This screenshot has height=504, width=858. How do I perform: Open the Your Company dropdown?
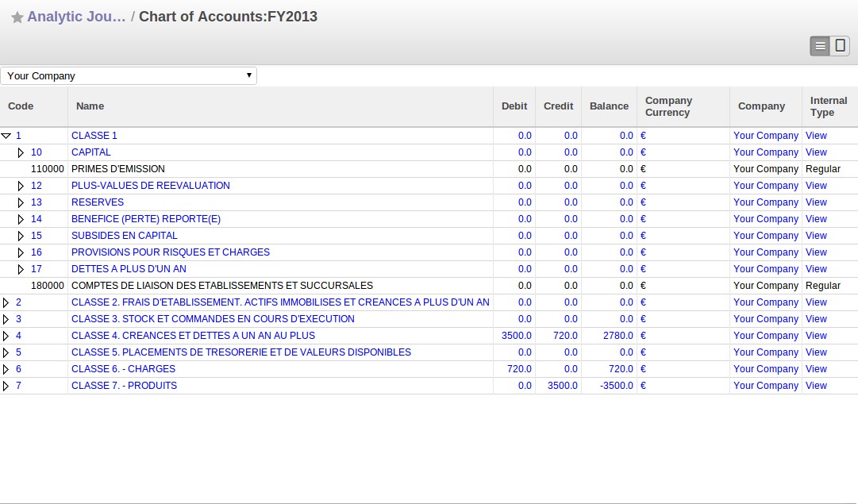coord(129,75)
